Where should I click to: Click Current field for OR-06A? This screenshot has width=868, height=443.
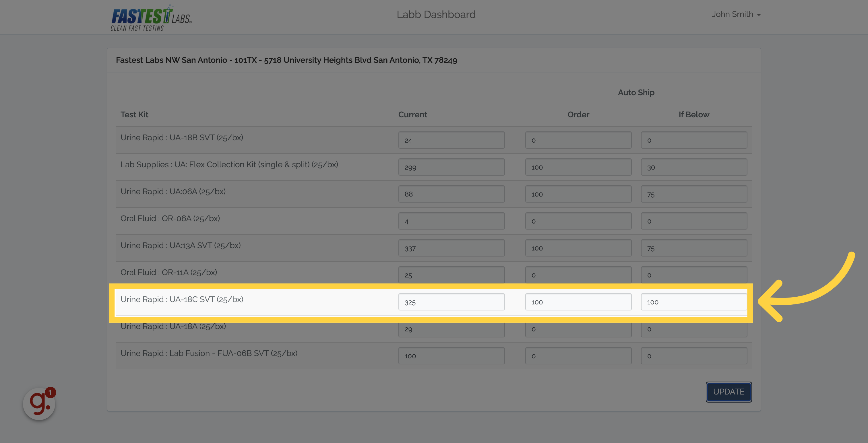click(x=451, y=221)
